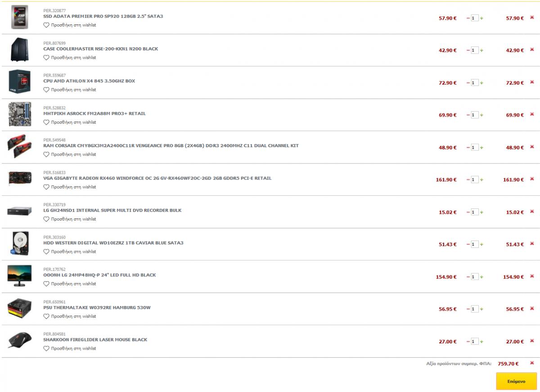
Task: Remove Western Digital 1TB HDD row
Action: tap(532, 244)
